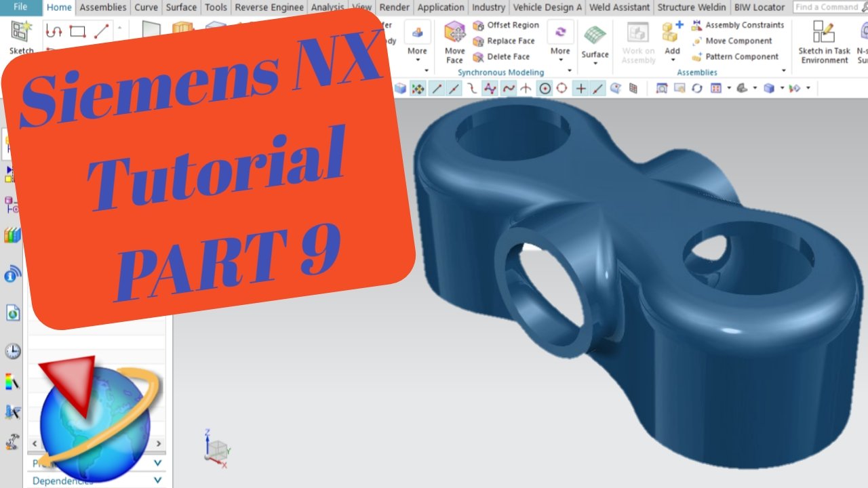Open dropdown arrow beside view layout icon
Screen dimensions: 868x488
[729, 88]
